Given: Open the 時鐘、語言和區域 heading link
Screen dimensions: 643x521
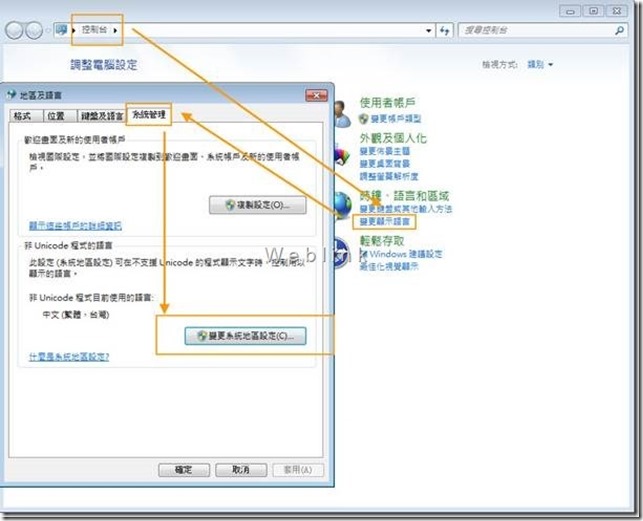Looking at the screenshot, I should [404, 196].
